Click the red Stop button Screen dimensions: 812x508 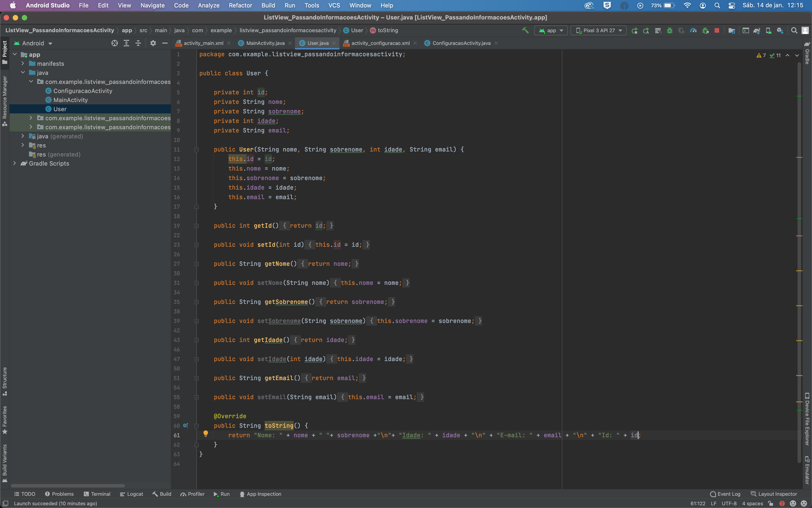tap(717, 31)
